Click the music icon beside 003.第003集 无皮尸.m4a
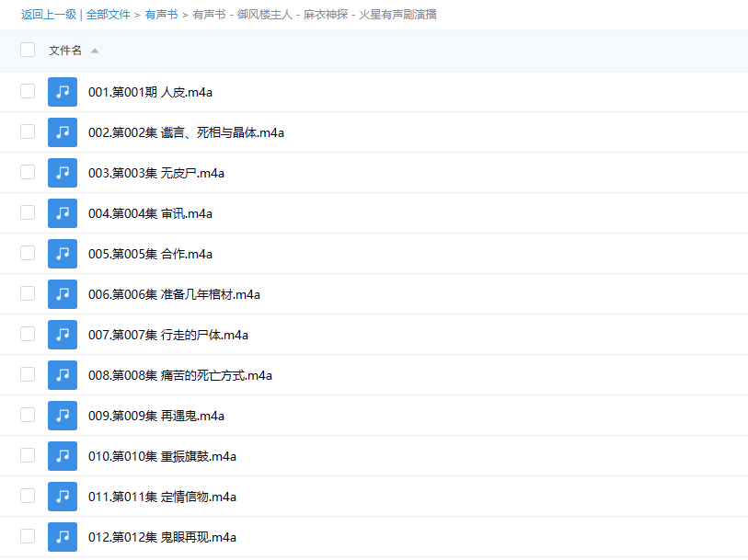748x560 pixels. point(63,173)
